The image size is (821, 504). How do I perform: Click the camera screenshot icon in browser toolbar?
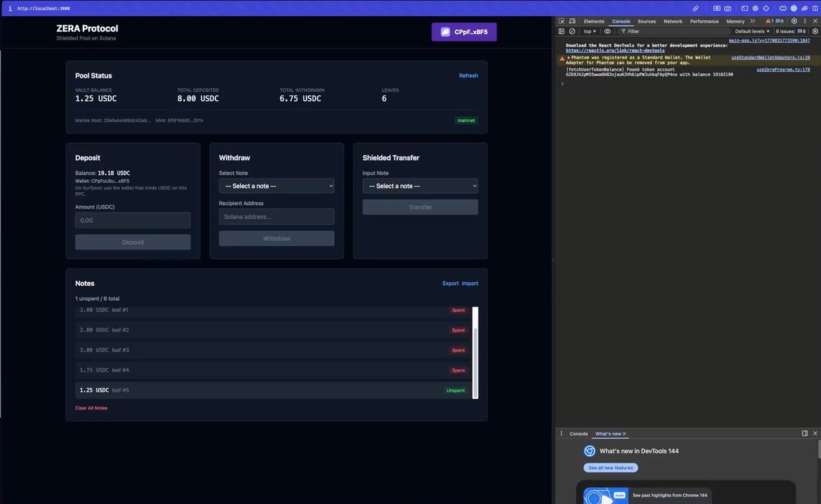click(727, 8)
